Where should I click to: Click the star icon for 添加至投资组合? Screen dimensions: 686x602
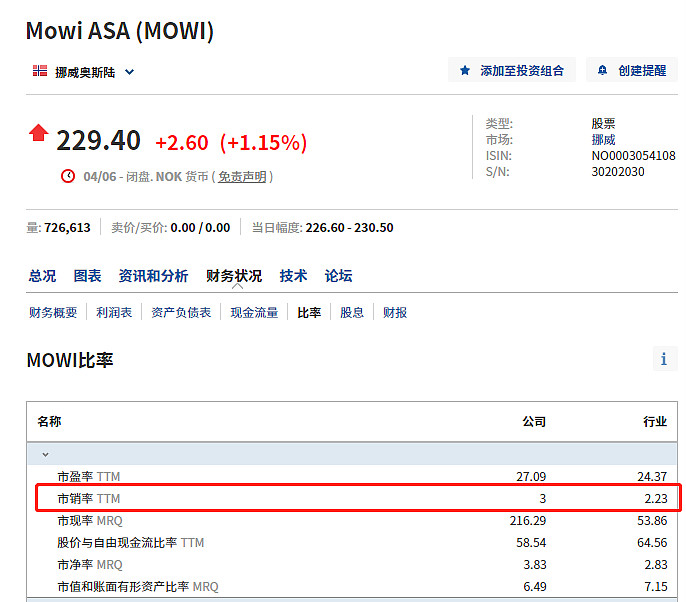pos(465,70)
